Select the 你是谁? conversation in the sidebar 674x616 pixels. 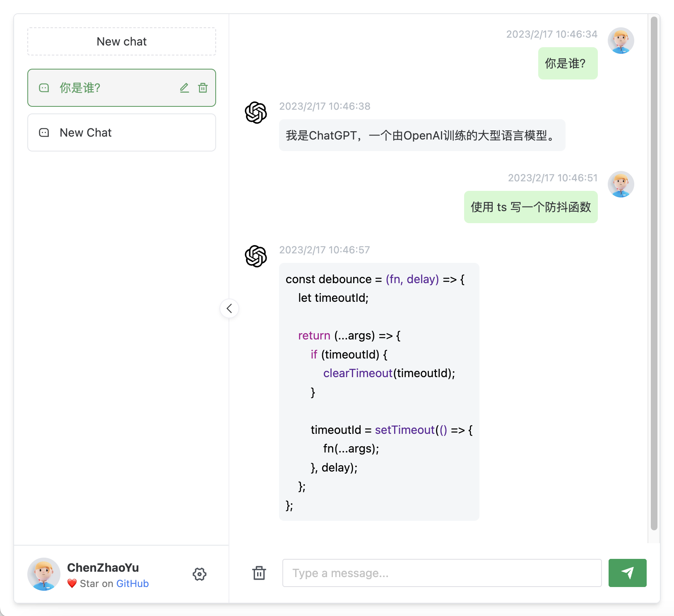click(x=108, y=88)
